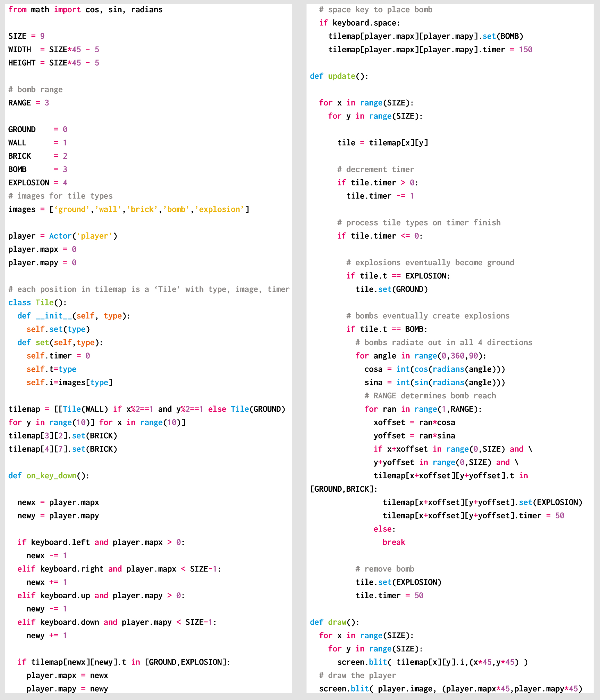The width and height of the screenshot is (600, 700).
Task: Click the 'tilemap[3][2].set(BRICK)' line
Action: tap(63, 436)
